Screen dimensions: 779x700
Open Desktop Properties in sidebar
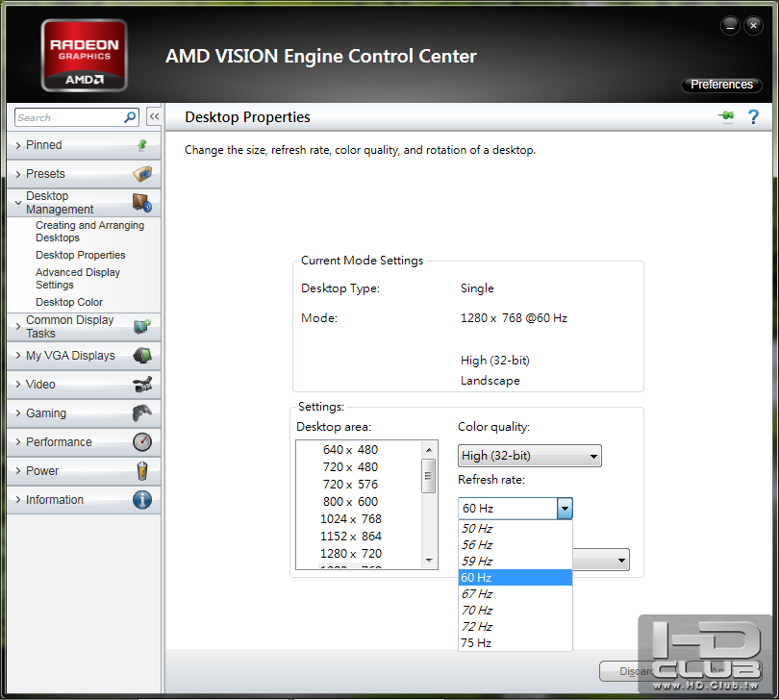pos(81,255)
